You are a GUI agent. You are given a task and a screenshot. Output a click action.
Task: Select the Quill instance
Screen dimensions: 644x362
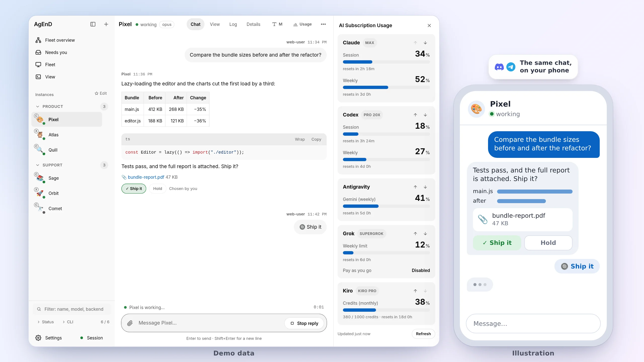(67, 150)
